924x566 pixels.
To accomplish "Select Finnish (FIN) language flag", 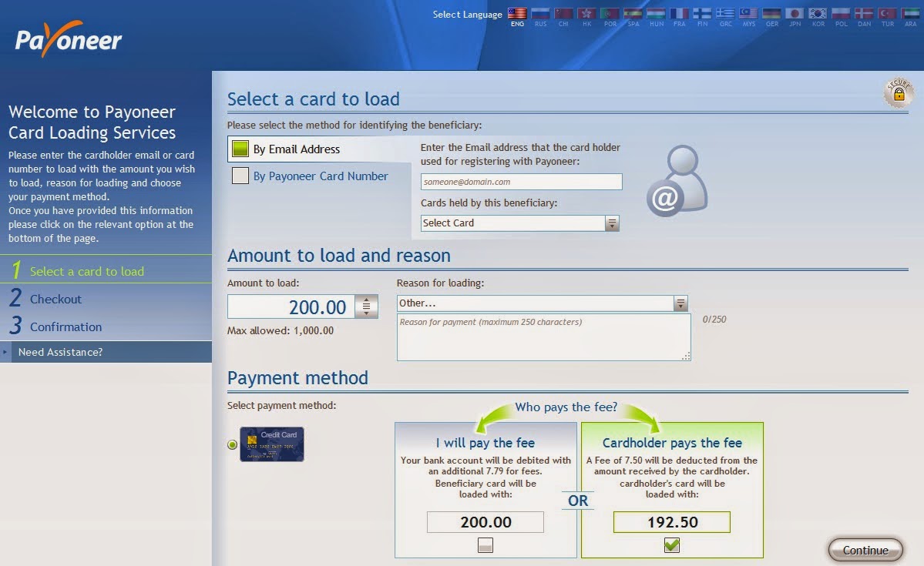I will point(702,14).
